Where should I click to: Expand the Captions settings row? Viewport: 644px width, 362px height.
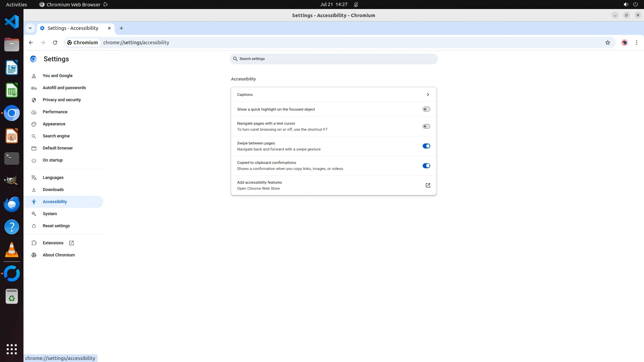(x=428, y=95)
